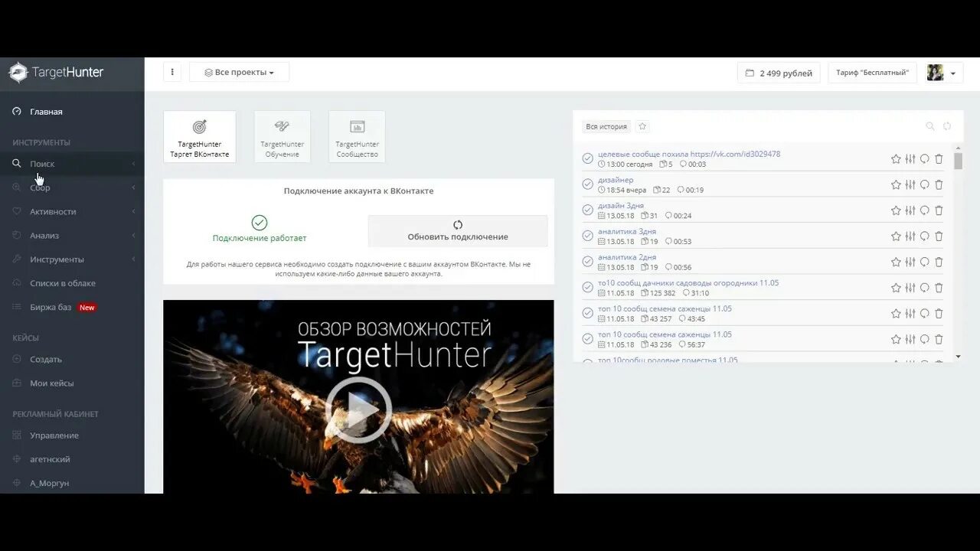Expand the Инструменты sidebar menu item
This screenshot has height=551, width=980.
tap(72, 259)
